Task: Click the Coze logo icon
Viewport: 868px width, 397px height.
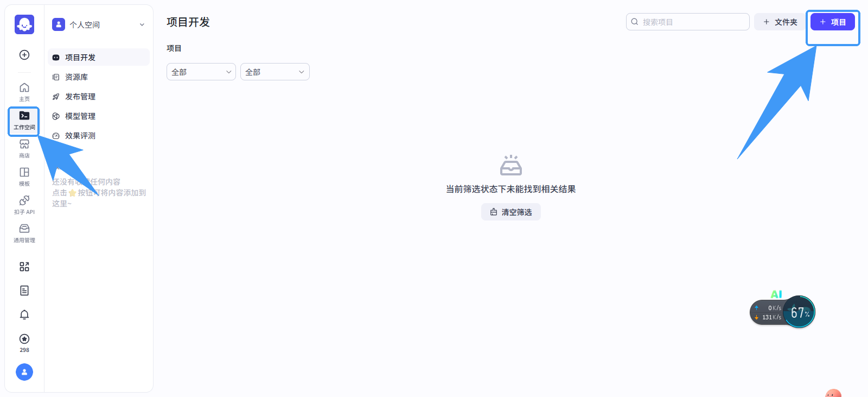Action: (x=24, y=24)
